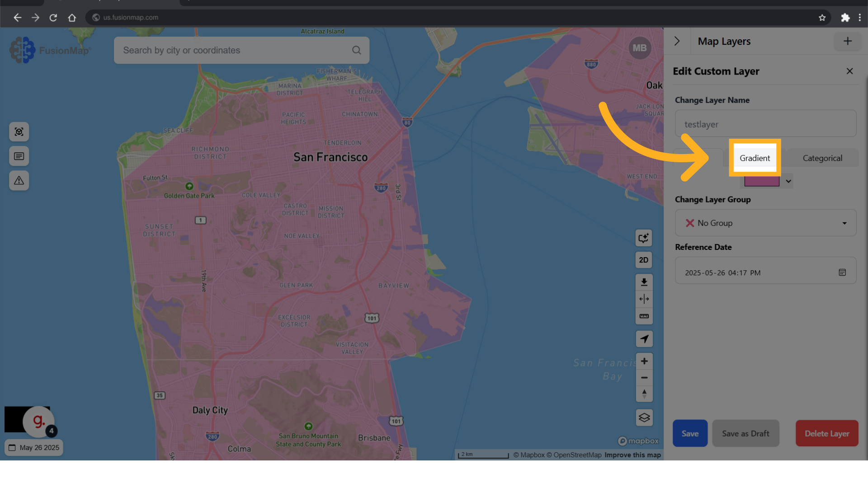
Task: Zoom out the map with minus
Action: pyautogui.click(x=644, y=378)
